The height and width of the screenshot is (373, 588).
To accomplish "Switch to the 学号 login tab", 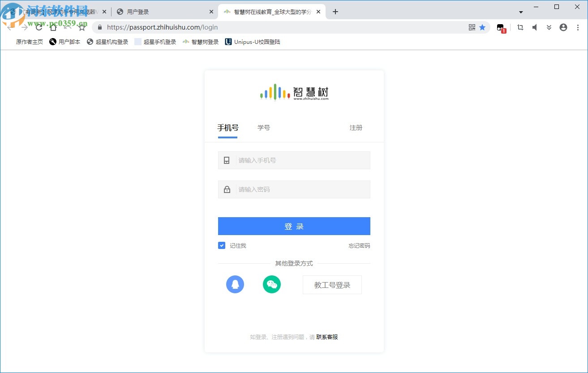I will (264, 128).
